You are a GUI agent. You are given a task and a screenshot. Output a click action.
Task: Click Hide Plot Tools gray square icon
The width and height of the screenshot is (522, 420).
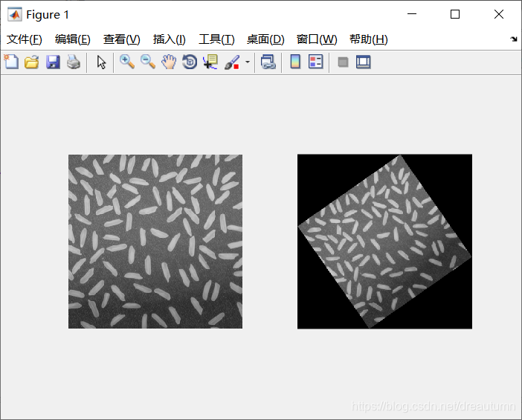tap(343, 62)
